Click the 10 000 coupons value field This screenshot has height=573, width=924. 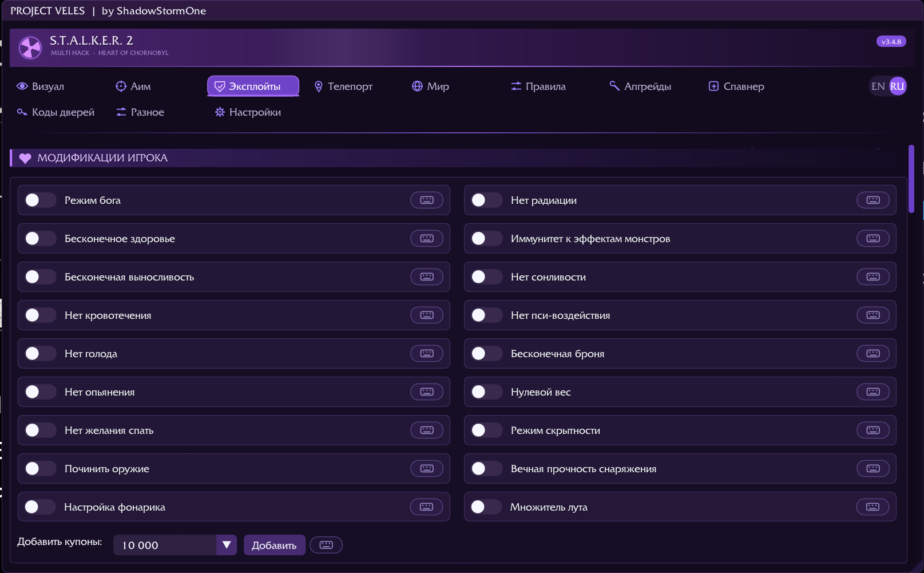click(165, 545)
